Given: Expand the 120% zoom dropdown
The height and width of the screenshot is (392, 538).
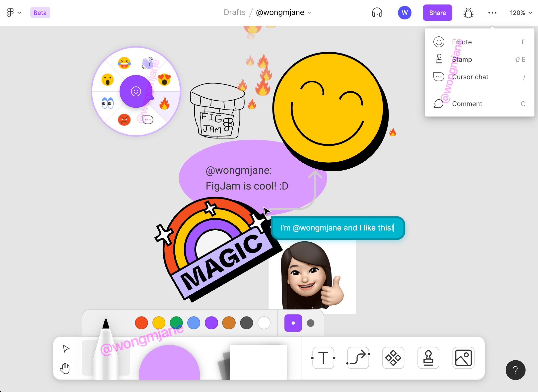Looking at the screenshot, I should (521, 13).
